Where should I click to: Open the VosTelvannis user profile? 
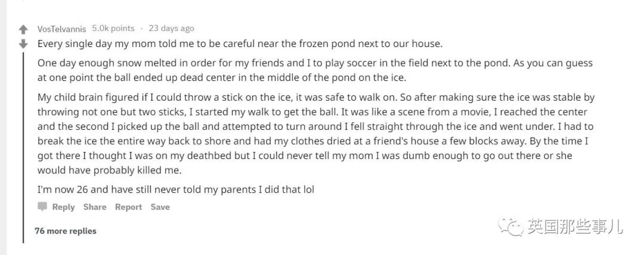pyautogui.click(x=61, y=29)
